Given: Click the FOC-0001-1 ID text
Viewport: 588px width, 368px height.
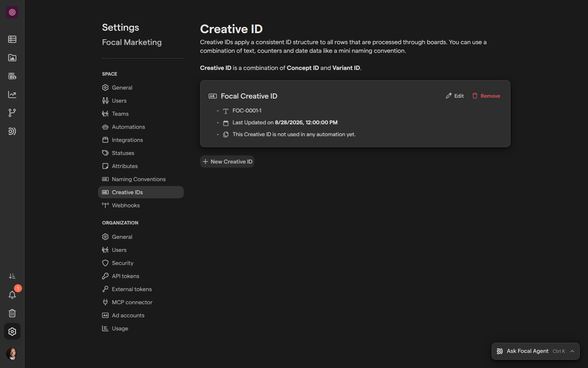Looking at the screenshot, I should pyautogui.click(x=247, y=111).
